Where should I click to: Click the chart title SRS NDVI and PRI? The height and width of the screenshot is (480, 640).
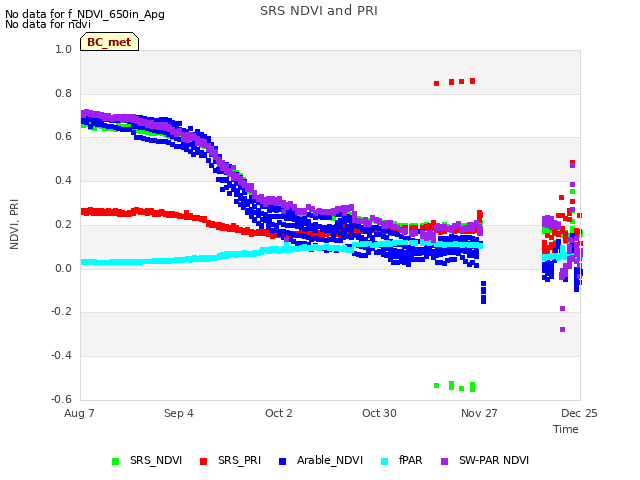(319, 11)
